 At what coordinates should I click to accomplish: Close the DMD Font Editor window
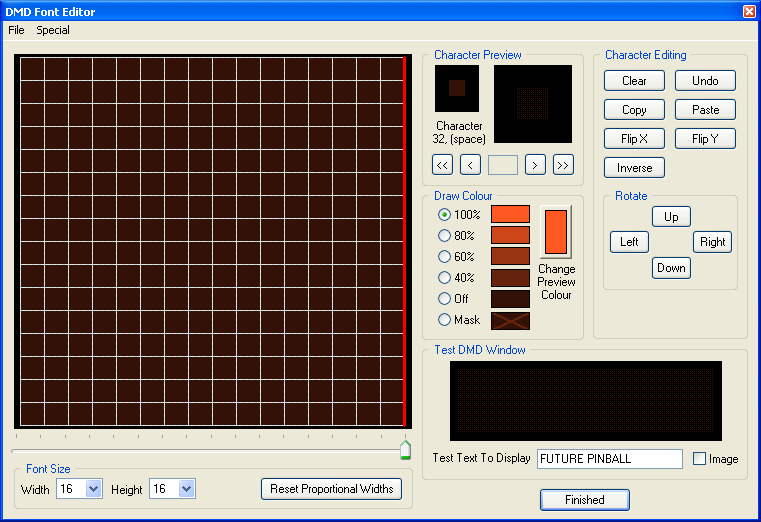pyautogui.click(x=749, y=11)
